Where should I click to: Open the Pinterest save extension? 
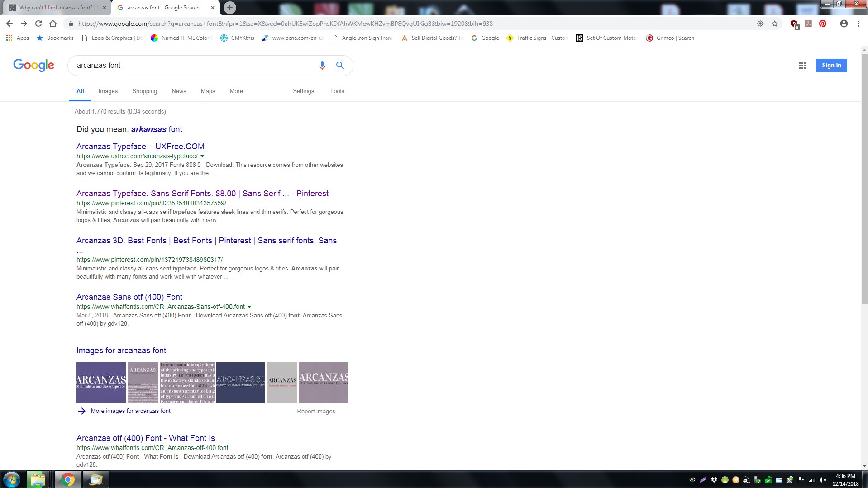coord(823,24)
